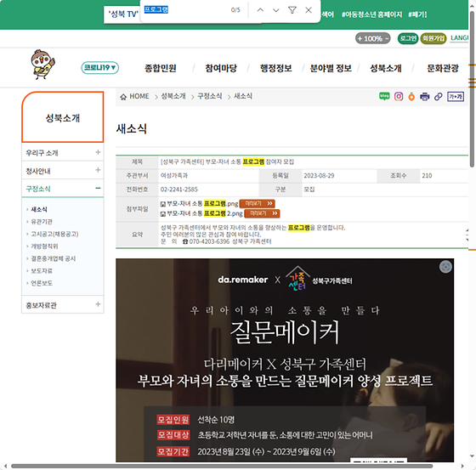The height and width of the screenshot is (470, 476).
Task: Open the 문화관광 menu
Action: pyautogui.click(x=442, y=68)
